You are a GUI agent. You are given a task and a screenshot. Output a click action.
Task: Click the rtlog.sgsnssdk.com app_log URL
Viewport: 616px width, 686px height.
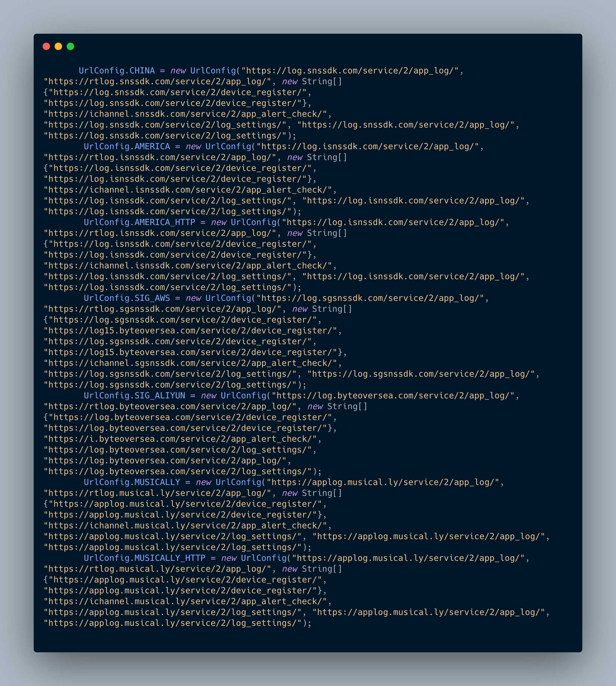click(x=162, y=309)
